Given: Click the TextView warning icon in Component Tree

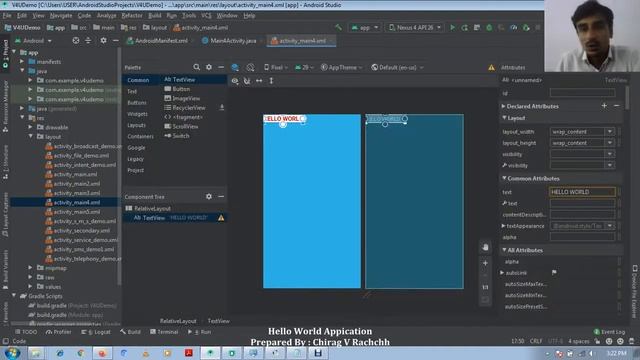Looking at the screenshot, I should (x=221, y=218).
